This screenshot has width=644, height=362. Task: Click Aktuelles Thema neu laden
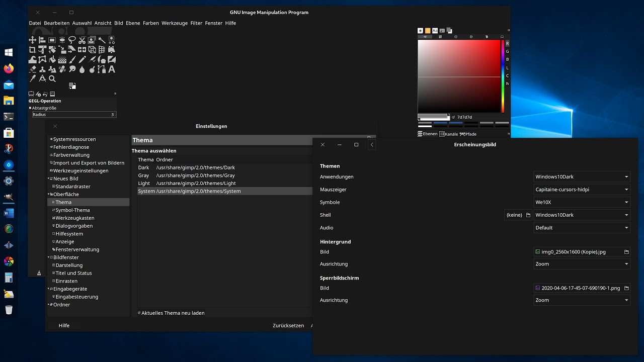click(171, 313)
